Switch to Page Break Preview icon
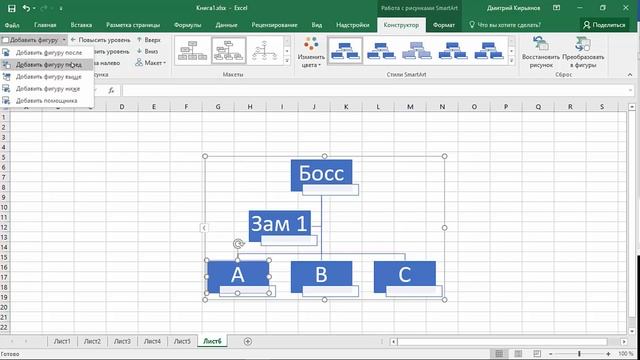 [x=537, y=354]
